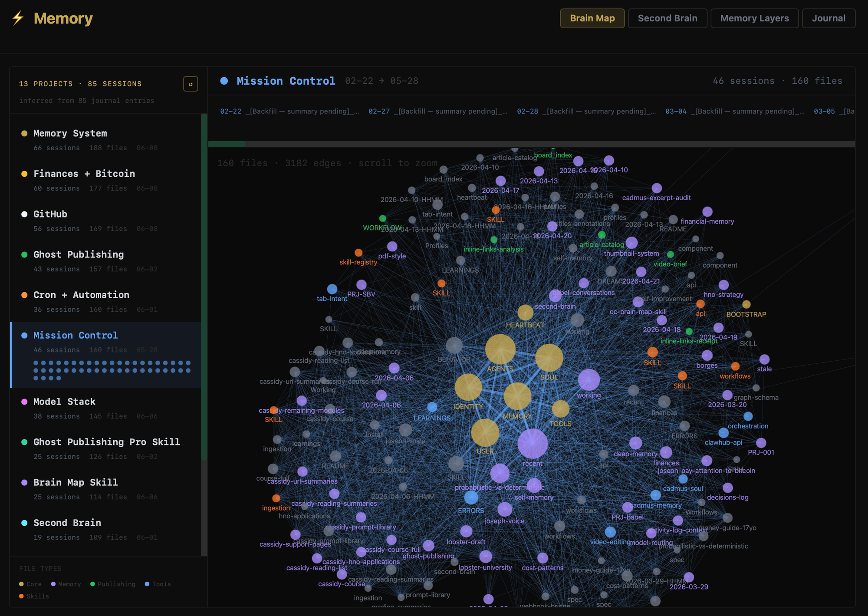Image resolution: width=868 pixels, height=616 pixels.
Task: Click the refresh projects icon button
Action: (x=191, y=84)
